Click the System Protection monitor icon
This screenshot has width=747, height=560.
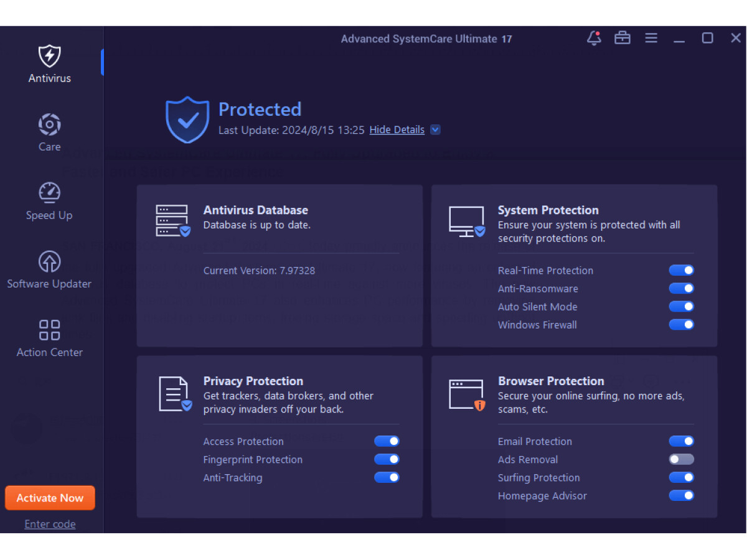(x=467, y=222)
